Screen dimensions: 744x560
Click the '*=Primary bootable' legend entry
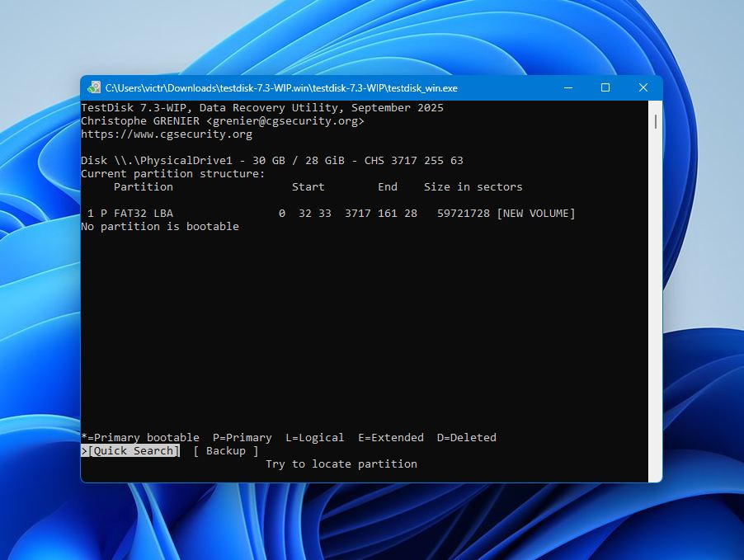click(140, 438)
